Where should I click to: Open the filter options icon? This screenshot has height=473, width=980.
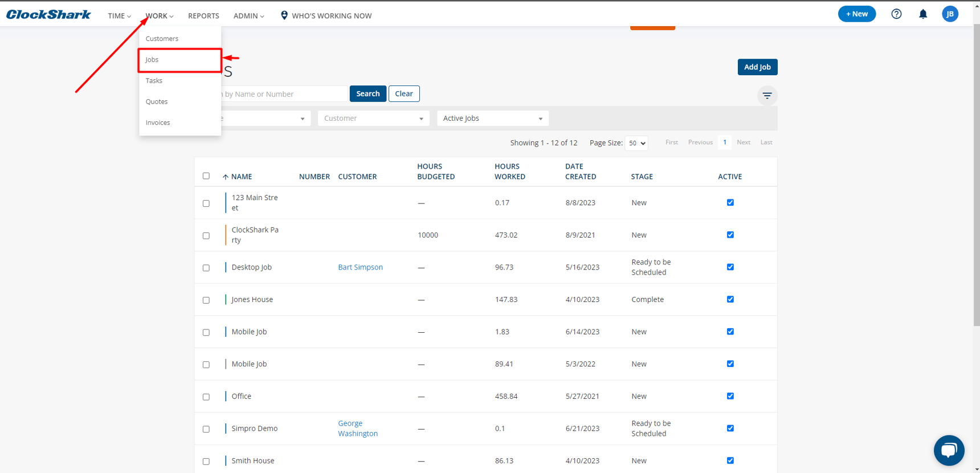click(x=767, y=96)
